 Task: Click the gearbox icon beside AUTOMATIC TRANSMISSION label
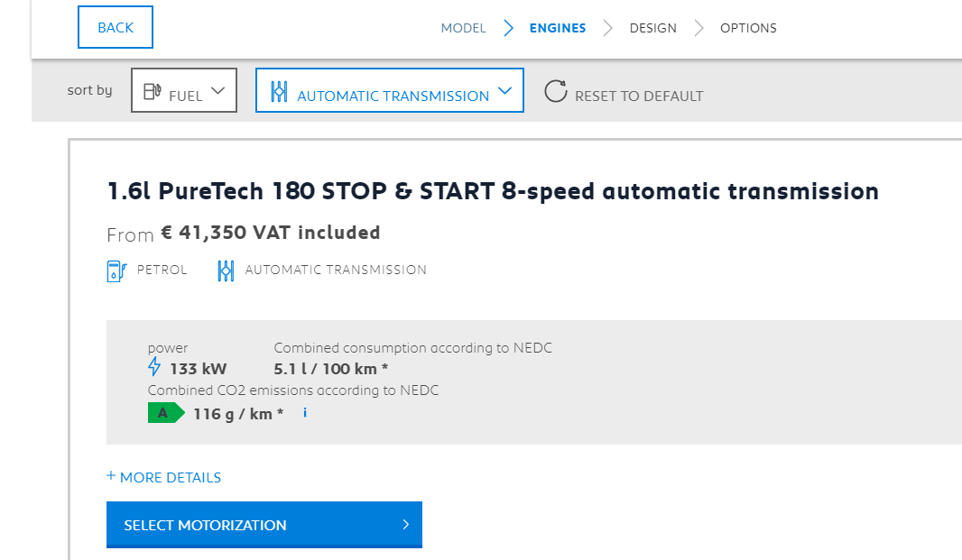pyautogui.click(x=226, y=271)
